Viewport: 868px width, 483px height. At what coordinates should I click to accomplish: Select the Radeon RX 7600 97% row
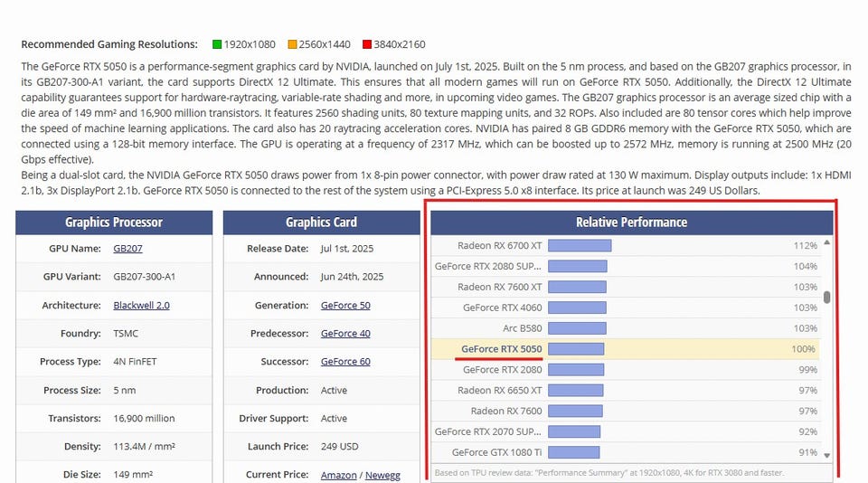point(626,411)
